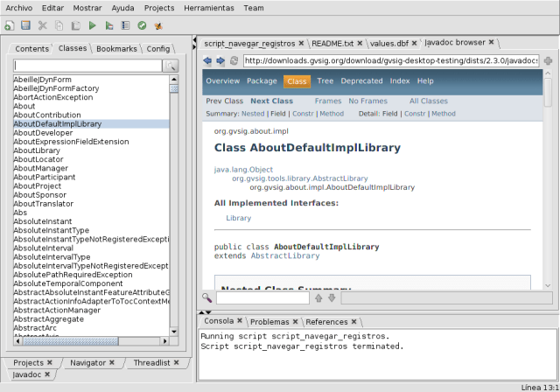
Task: Click the browser back arrow icon
Action: (x=207, y=60)
